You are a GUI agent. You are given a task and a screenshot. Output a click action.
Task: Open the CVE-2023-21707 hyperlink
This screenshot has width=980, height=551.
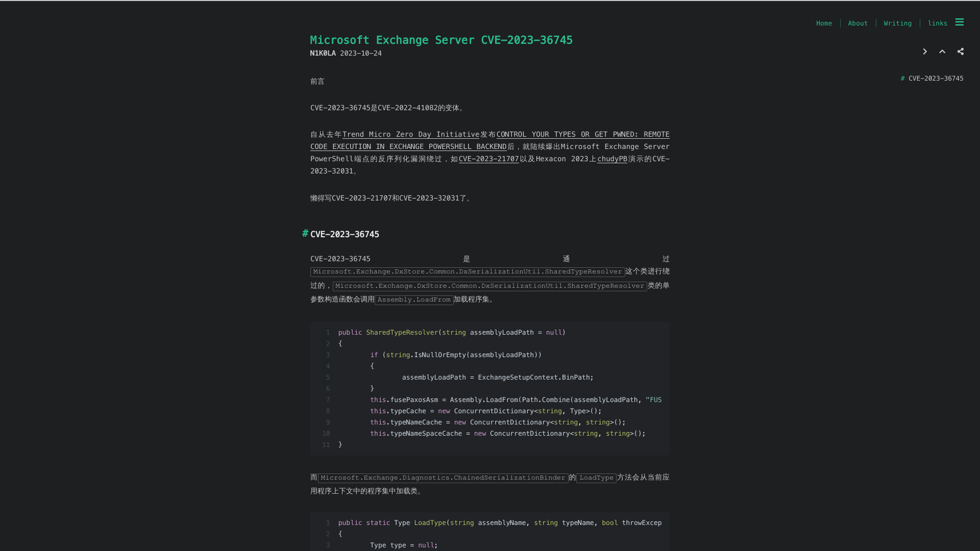tap(488, 159)
